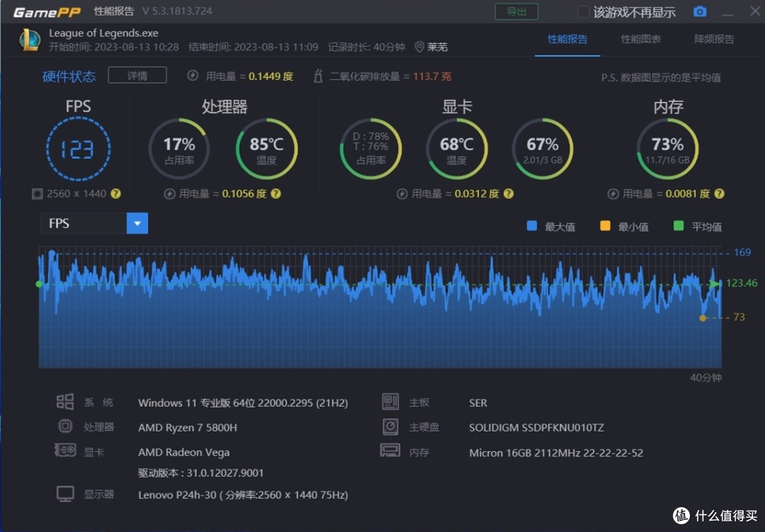Click the average FPS arrow marker at 123.46
This screenshot has height=532, width=765.
[715, 283]
